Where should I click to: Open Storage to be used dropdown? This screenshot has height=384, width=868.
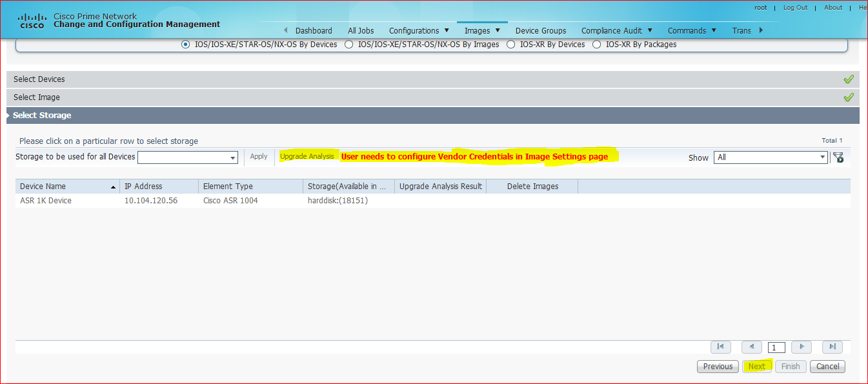tap(188, 157)
